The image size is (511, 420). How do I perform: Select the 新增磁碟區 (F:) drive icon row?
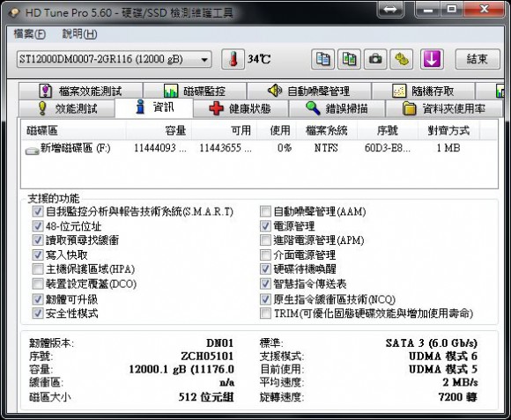tap(259, 149)
